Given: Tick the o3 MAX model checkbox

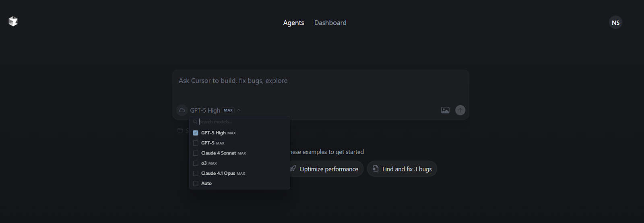Looking at the screenshot, I should (196, 163).
